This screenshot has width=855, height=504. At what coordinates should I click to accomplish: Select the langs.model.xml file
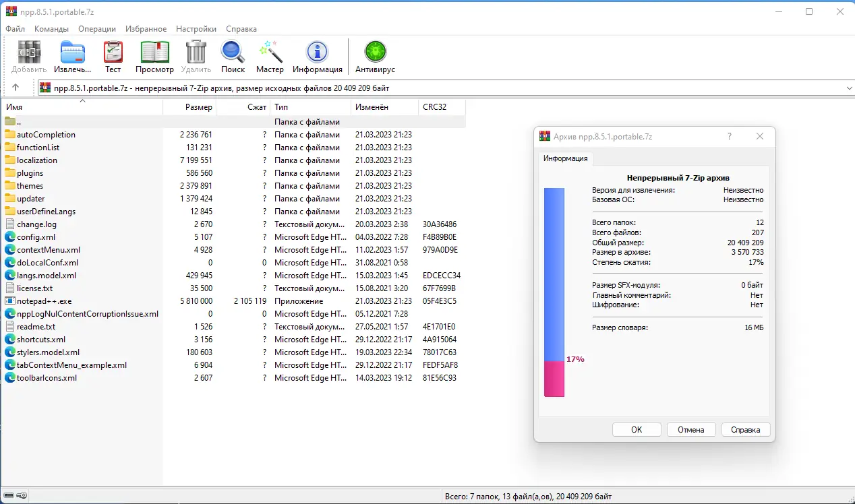click(47, 275)
